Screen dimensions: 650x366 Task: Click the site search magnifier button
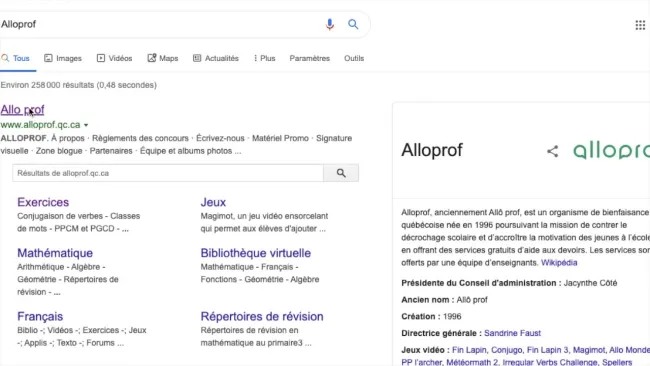[x=341, y=173]
